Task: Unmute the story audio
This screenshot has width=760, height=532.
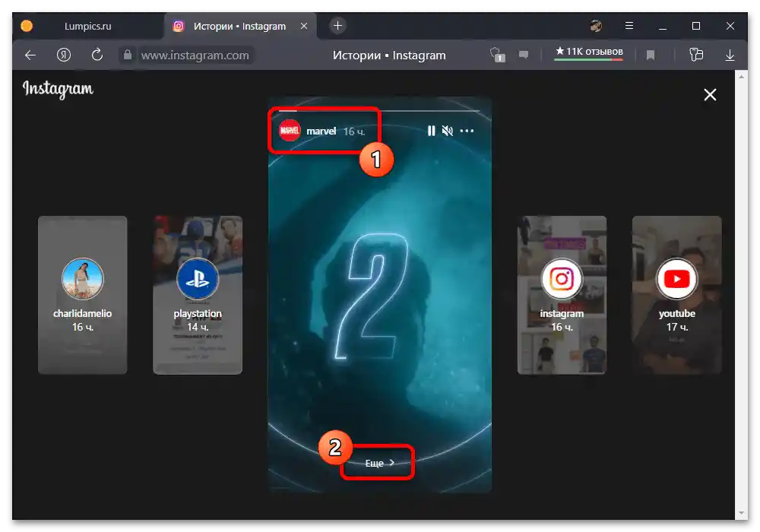Action: [x=448, y=131]
